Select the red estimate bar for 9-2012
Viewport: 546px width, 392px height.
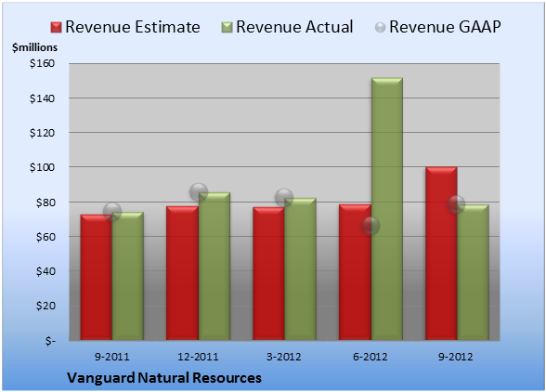(x=441, y=254)
